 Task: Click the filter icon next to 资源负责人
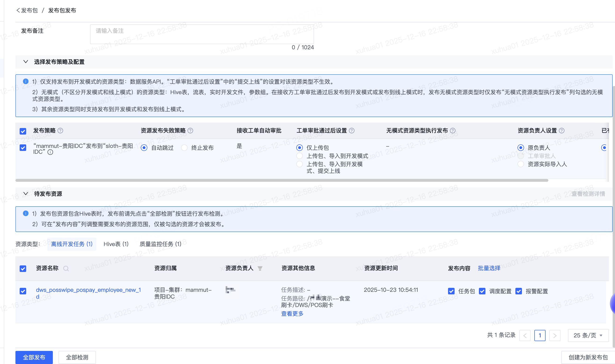pyautogui.click(x=260, y=268)
